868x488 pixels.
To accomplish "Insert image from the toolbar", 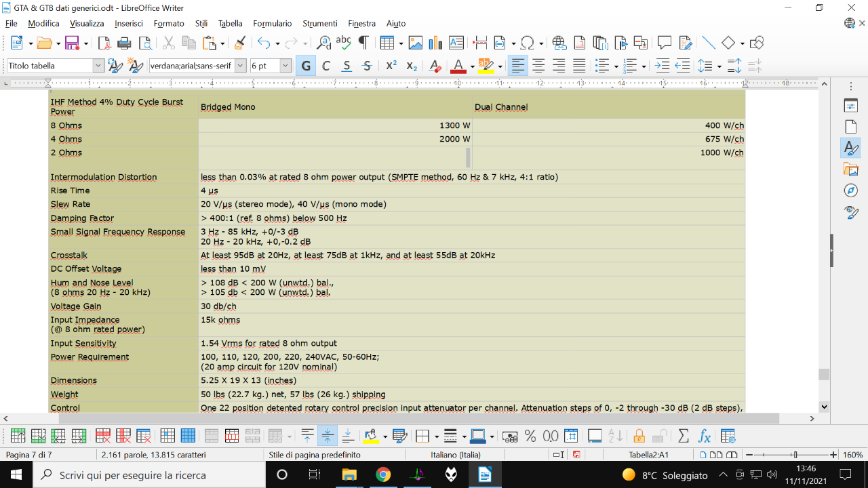I will click(415, 43).
